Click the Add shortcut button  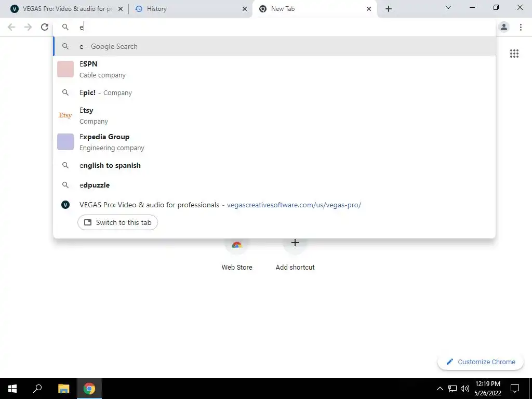pyautogui.click(x=295, y=255)
